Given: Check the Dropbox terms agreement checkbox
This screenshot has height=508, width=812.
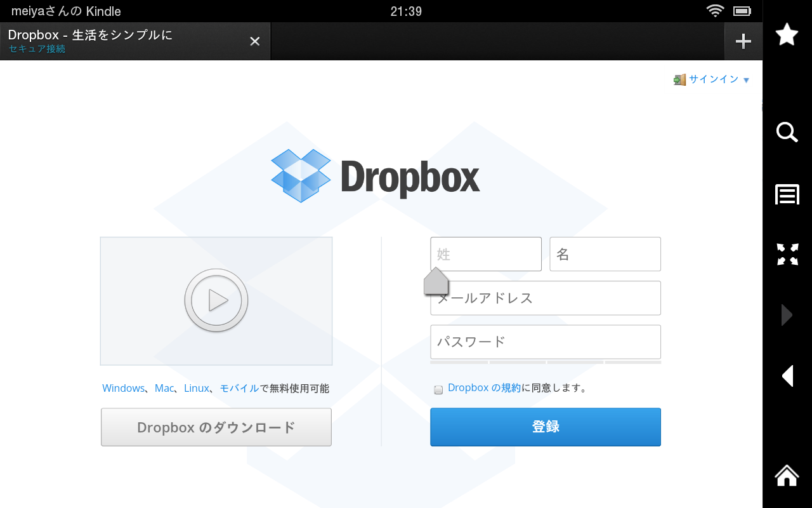Looking at the screenshot, I should (x=438, y=389).
